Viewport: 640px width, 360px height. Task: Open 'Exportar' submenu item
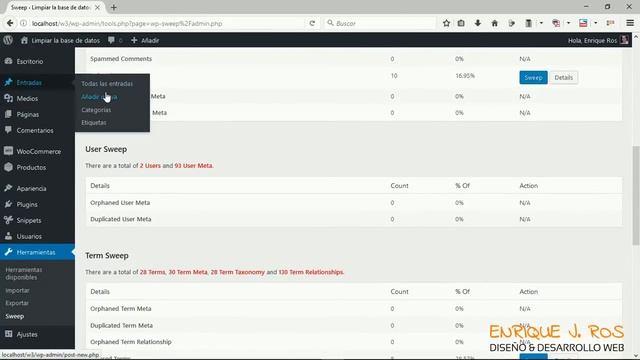[17, 303]
